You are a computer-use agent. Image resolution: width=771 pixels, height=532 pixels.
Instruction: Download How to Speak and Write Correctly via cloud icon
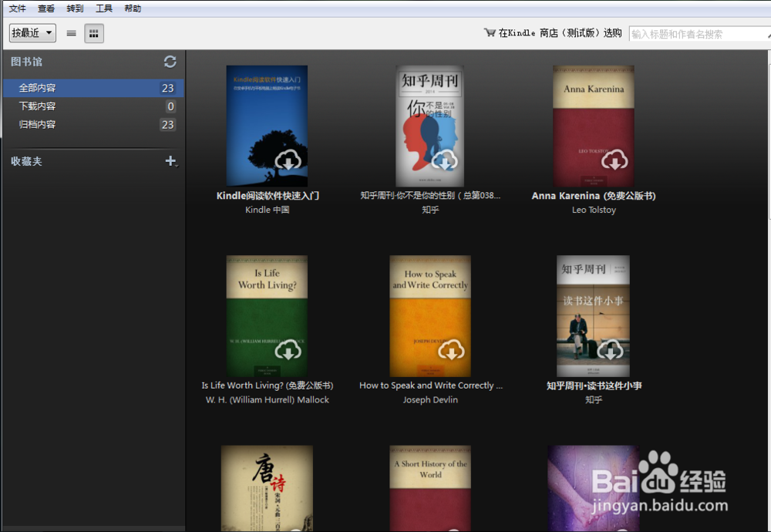click(451, 350)
